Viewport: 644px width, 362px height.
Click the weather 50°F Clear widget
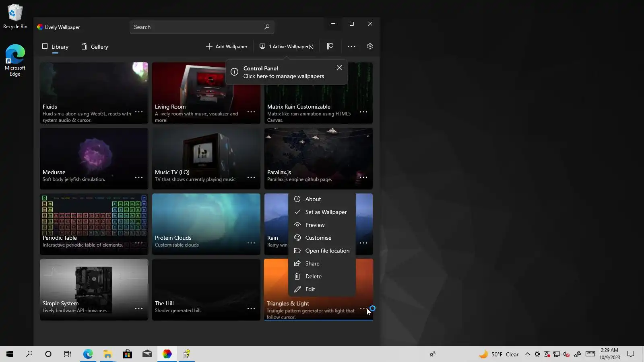(499, 354)
